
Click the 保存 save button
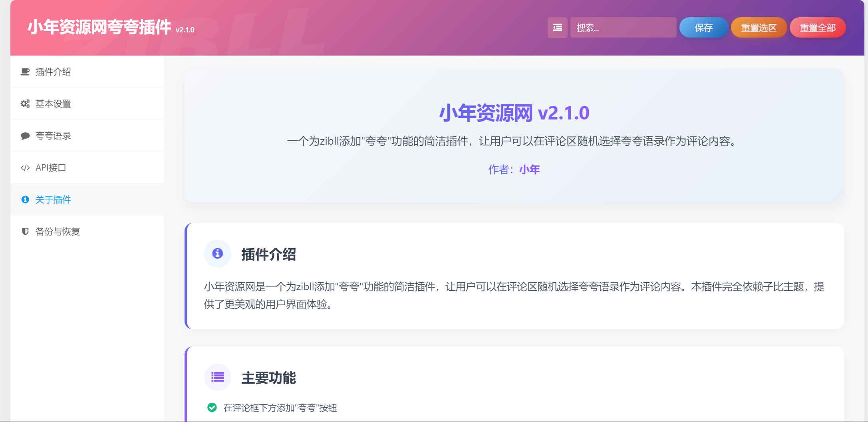pyautogui.click(x=703, y=27)
